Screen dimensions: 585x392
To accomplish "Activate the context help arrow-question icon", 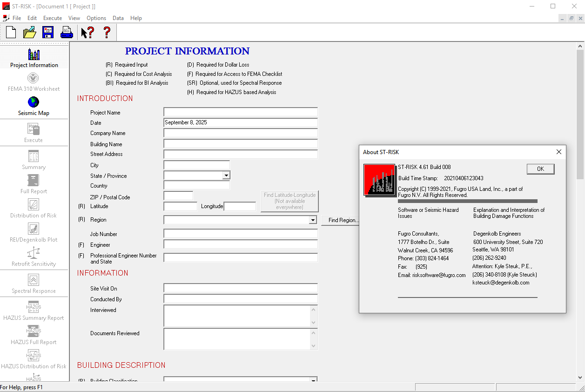I will [87, 32].
